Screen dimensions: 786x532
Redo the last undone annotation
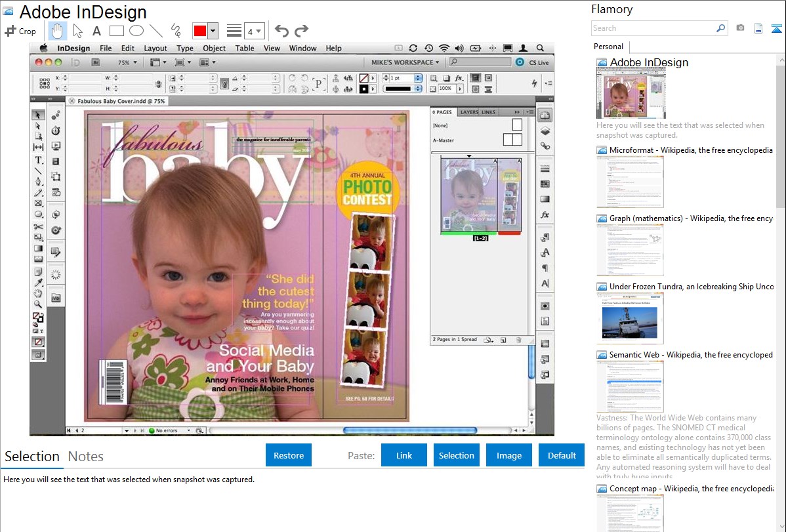301,31
